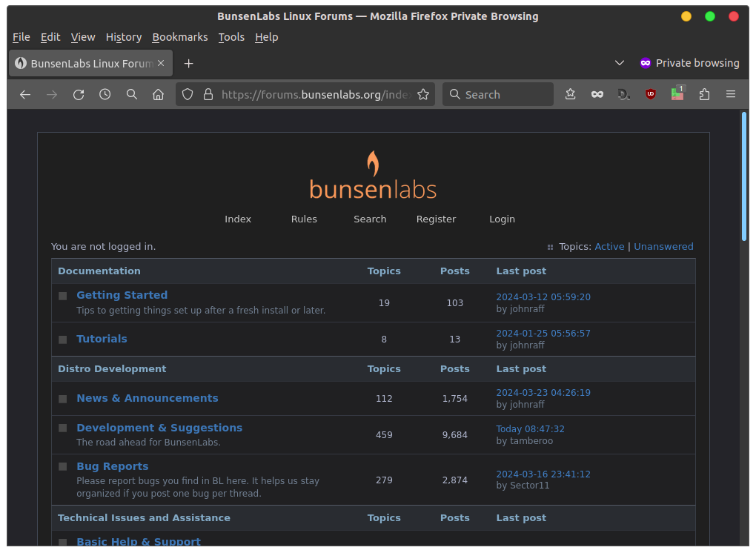The image size is (756, 553).
Task: Click the 'by tamberoo' author text
Action: tap(524, 441)
